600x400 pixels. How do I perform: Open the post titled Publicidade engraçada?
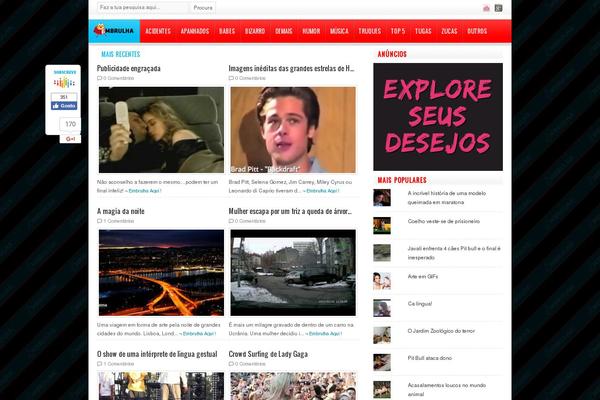(x=129, y=69)
